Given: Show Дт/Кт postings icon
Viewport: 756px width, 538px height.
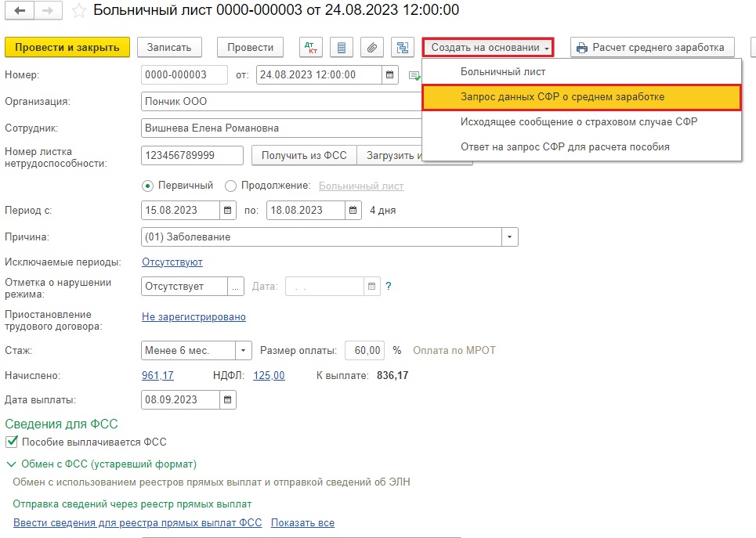Looking at the screenshot, I should click(x=311, y=47).
